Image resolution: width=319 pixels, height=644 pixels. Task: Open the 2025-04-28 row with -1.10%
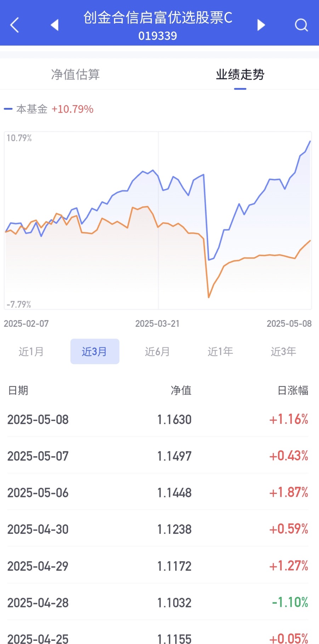(158, 602)
